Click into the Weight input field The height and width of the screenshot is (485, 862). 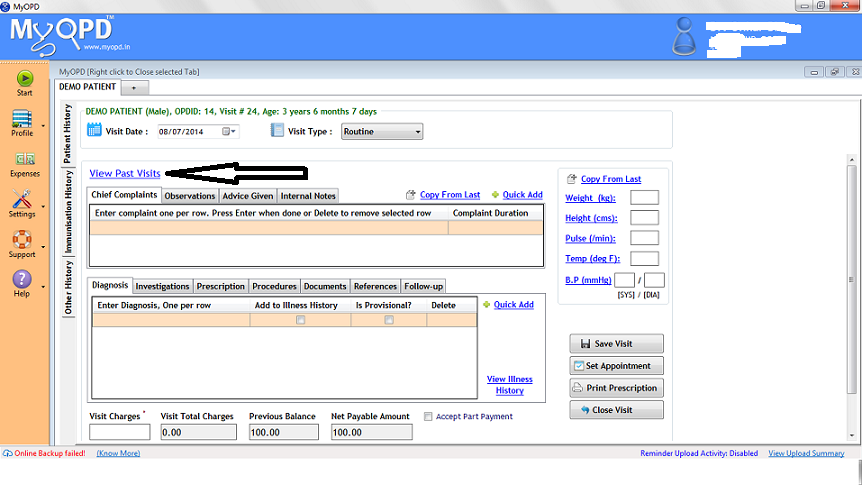click(x=644, y=197)
